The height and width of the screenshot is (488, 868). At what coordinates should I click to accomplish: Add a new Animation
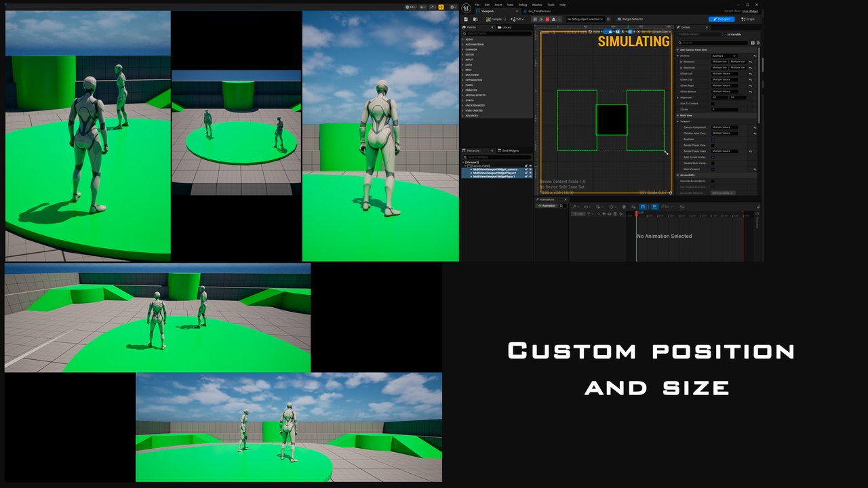coord(547,205)
